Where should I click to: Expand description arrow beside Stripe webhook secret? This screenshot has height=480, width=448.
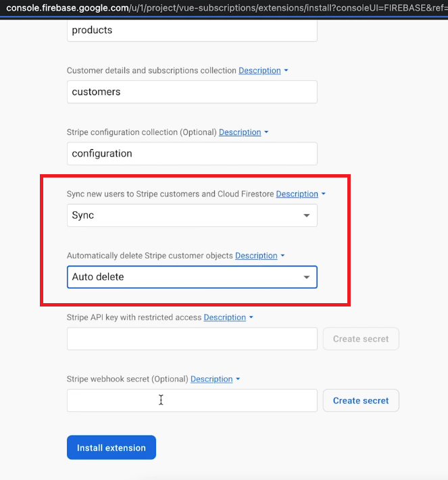point(238,379)
